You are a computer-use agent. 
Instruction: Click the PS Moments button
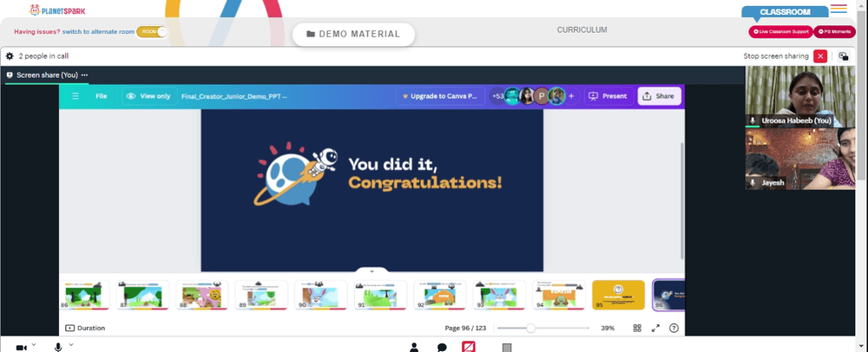click(x=834, y=32)
